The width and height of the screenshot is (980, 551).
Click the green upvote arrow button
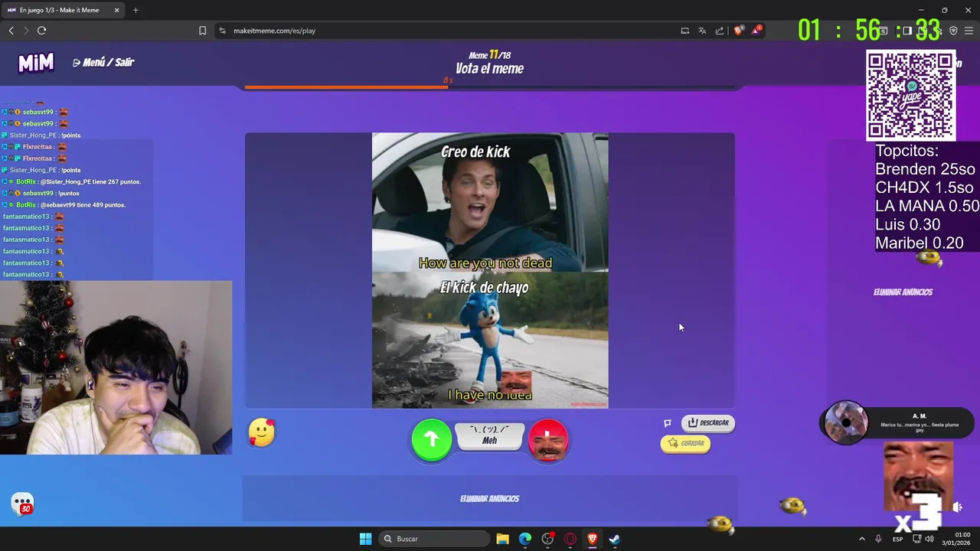coord(432,439)
